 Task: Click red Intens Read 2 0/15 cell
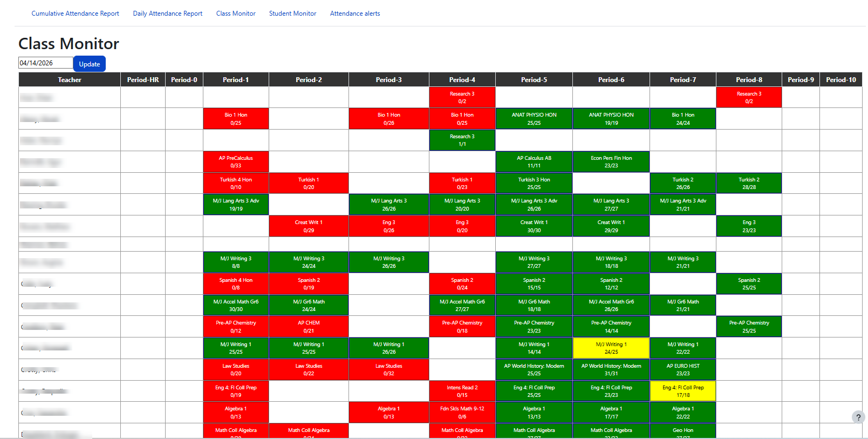point(462,391)
